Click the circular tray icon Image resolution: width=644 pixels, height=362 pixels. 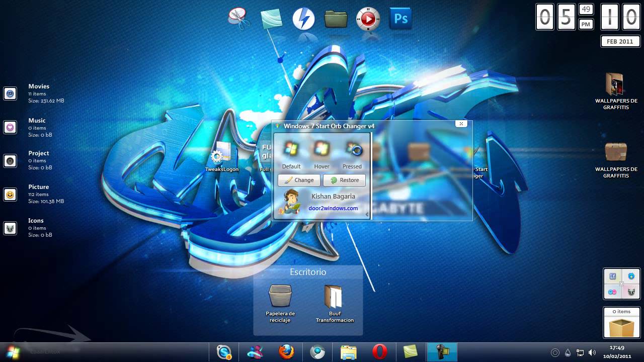(x=555, y=353)
